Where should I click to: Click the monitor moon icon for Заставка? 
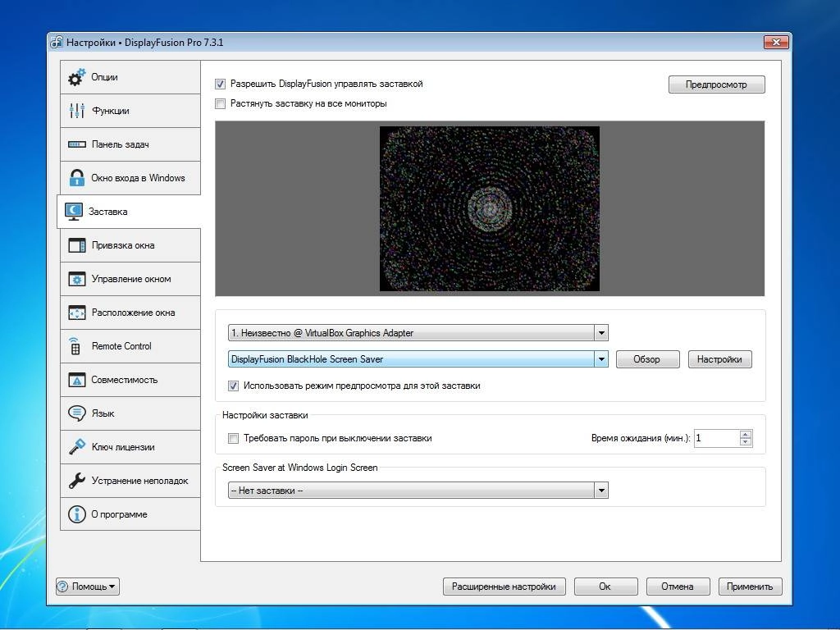(73, 212)
